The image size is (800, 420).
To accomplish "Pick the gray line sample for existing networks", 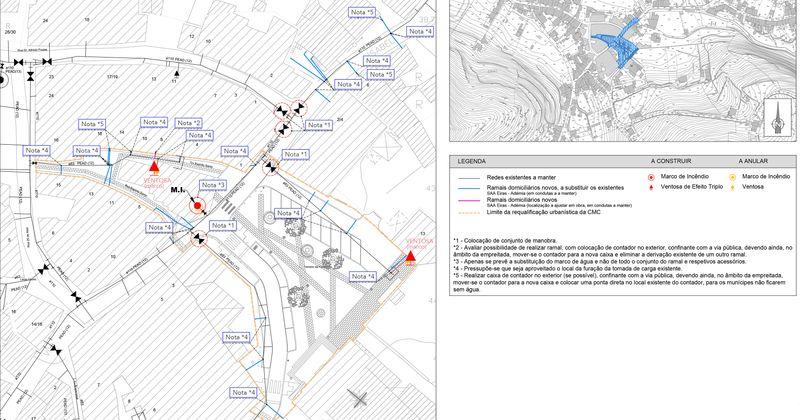I will point(469,179).
